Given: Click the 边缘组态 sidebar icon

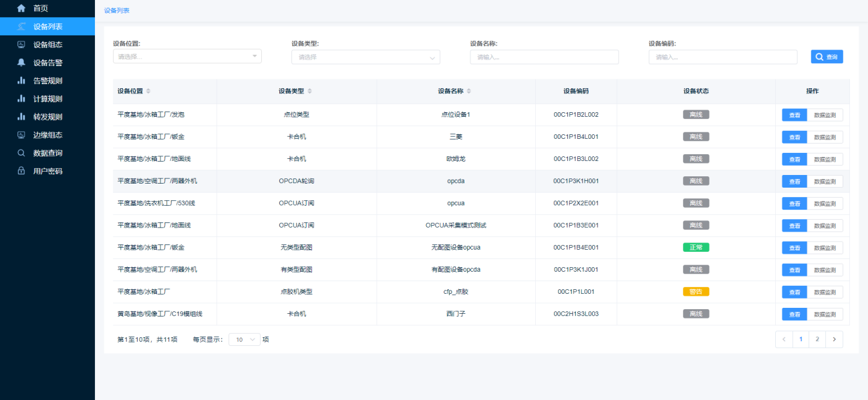Looking at the screenshot, I should click(x=21, y=135).
